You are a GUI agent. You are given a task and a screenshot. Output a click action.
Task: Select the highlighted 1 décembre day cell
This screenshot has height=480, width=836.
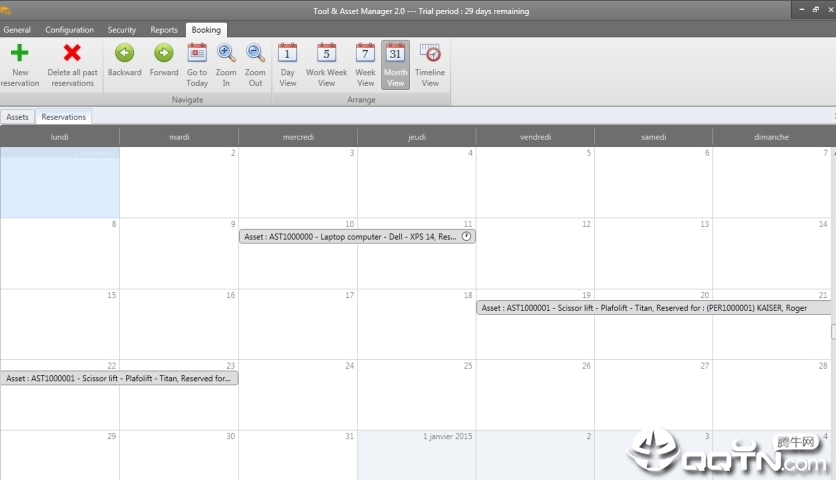pos(60,182)
